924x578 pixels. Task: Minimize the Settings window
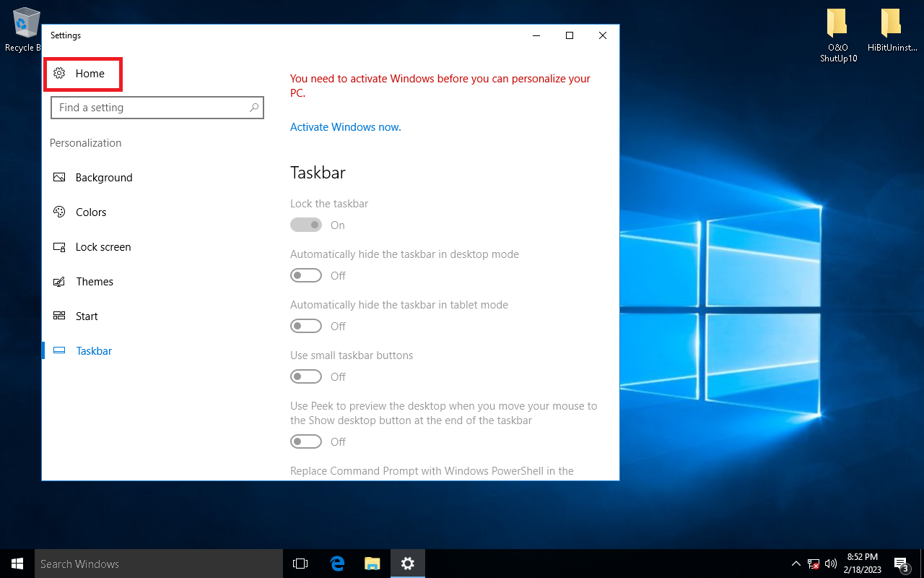[x=536, y=35]
